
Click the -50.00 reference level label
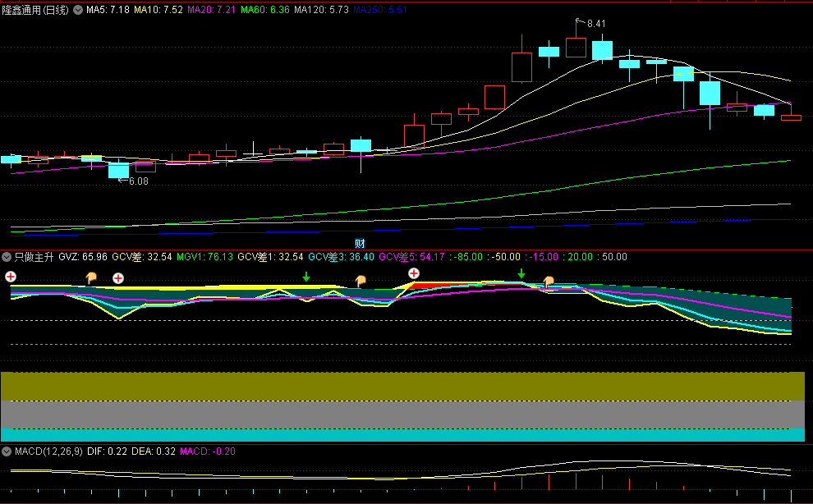tap(503, 257)
